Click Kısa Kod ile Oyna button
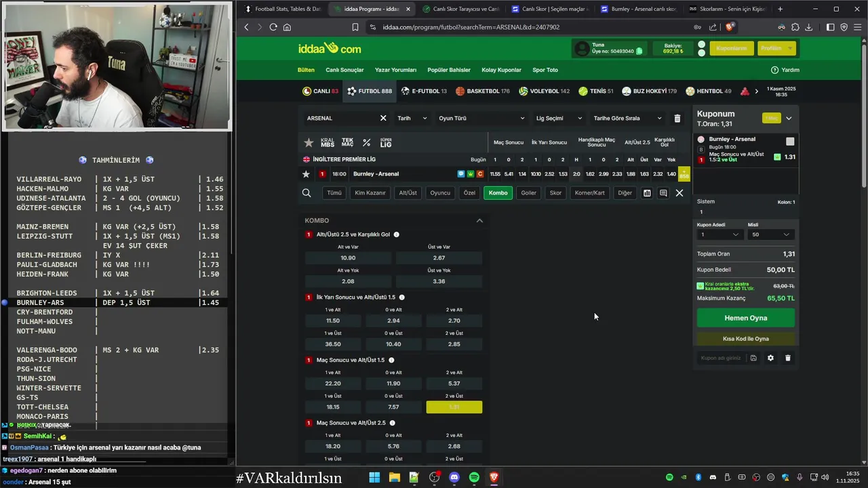This screenshot has height=488, width=868. coord(746,339)
